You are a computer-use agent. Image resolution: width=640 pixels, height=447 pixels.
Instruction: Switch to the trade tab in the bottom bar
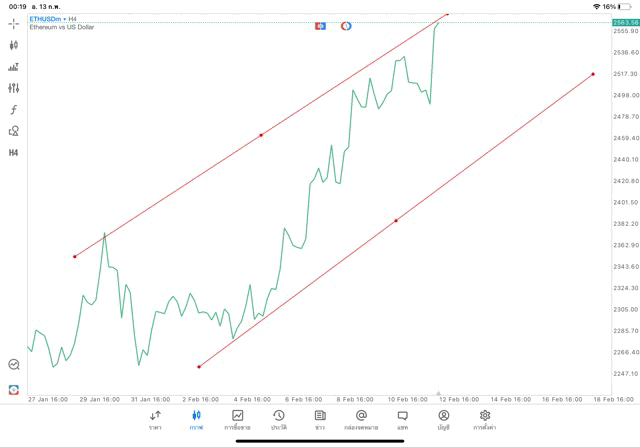[x=237, y=419]
